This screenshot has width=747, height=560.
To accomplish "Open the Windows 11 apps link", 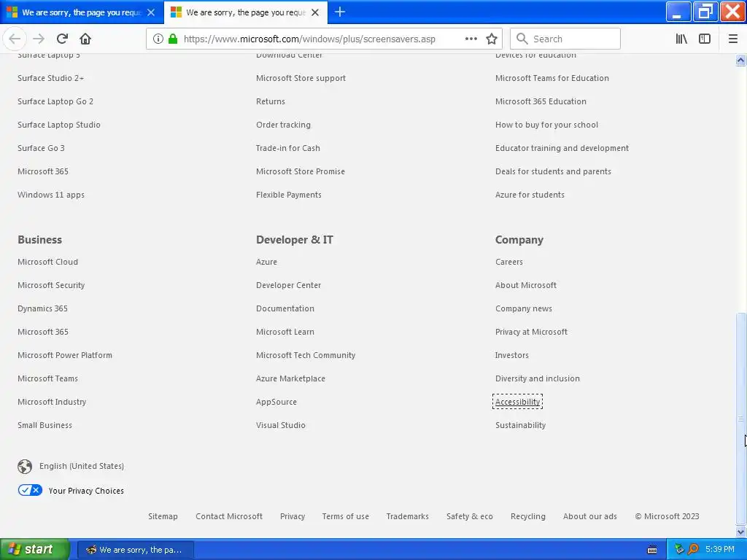I will pos(51,195).
